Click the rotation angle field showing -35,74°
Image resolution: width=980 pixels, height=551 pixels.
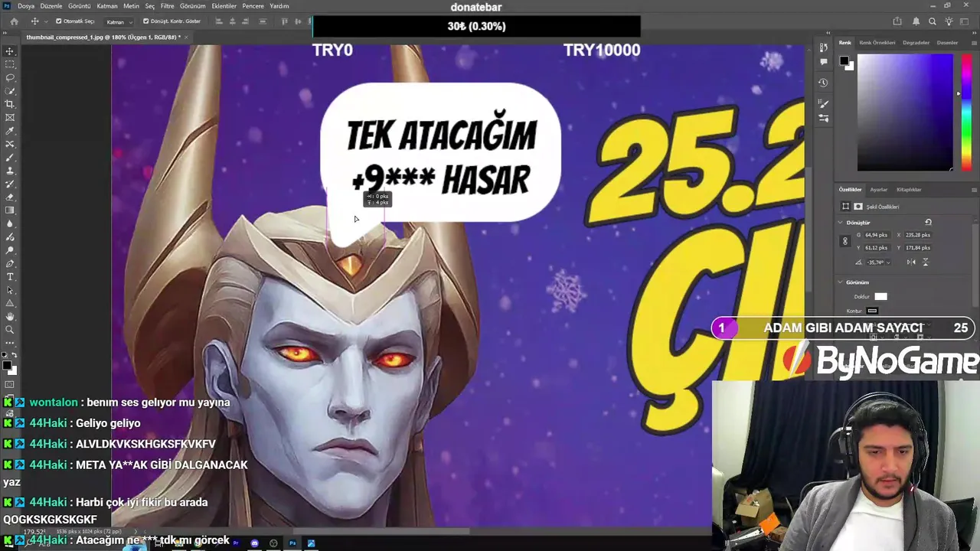tap(874, 262)
